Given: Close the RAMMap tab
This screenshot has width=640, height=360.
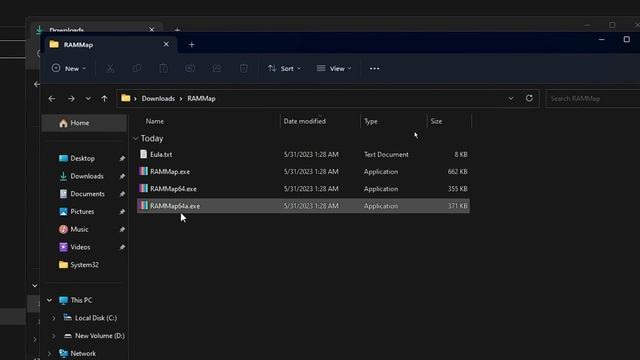Looking at the screenshot, I should (166, 44).
